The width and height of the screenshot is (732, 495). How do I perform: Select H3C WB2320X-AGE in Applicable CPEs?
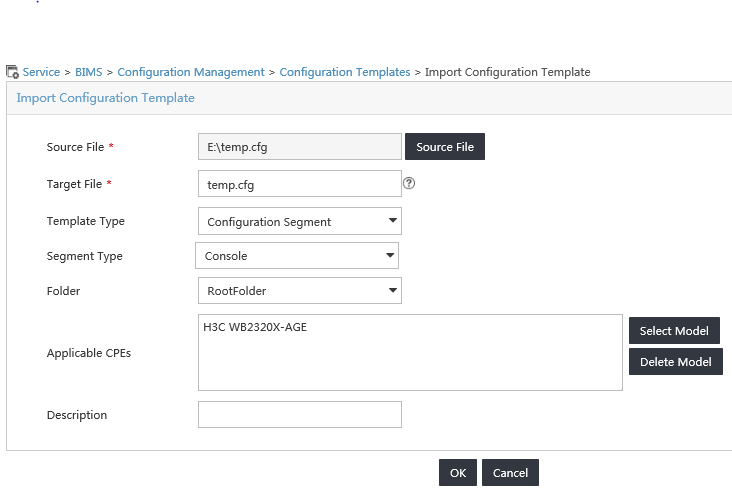[x=255, y=327]
